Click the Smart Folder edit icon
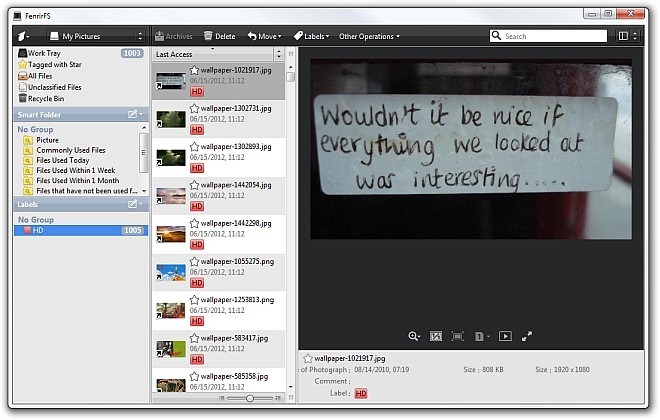Screen dimensions: 660x420 (132, 115)
